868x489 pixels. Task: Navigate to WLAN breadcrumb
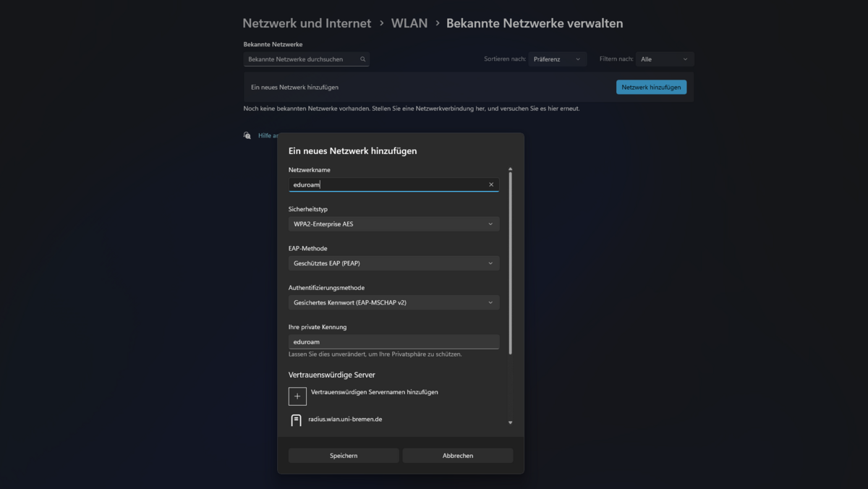pos(409,23)
